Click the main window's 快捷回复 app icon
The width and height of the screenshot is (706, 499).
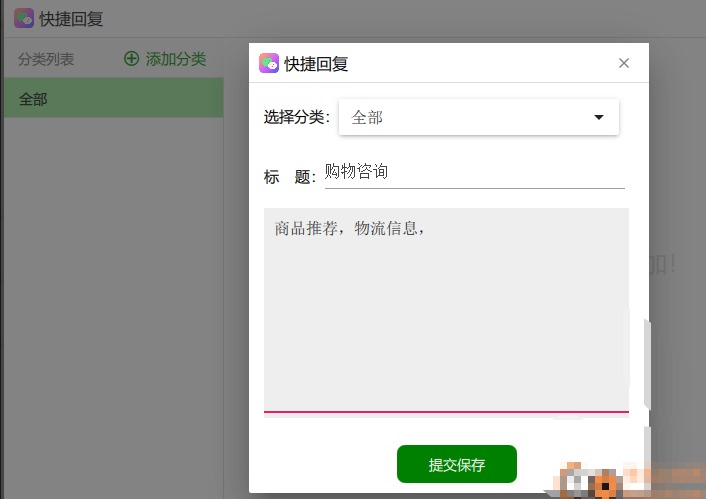tap(24, 18)
